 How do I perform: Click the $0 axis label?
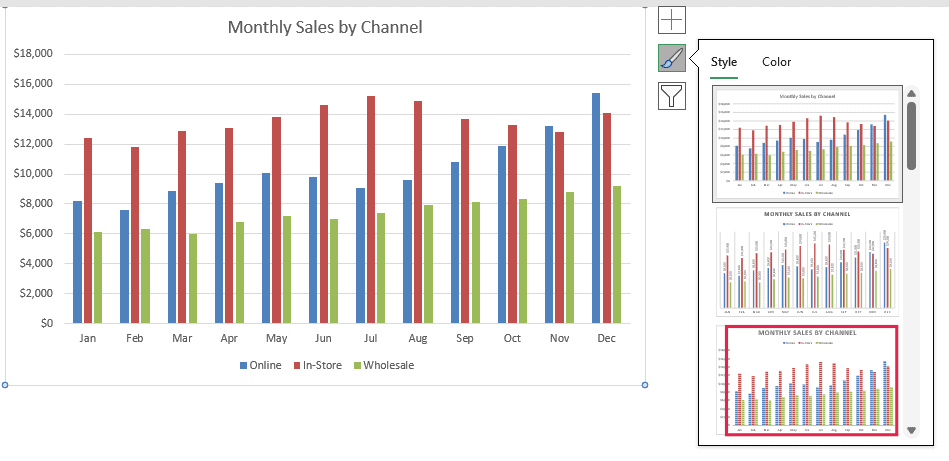(x=47, y=323)
